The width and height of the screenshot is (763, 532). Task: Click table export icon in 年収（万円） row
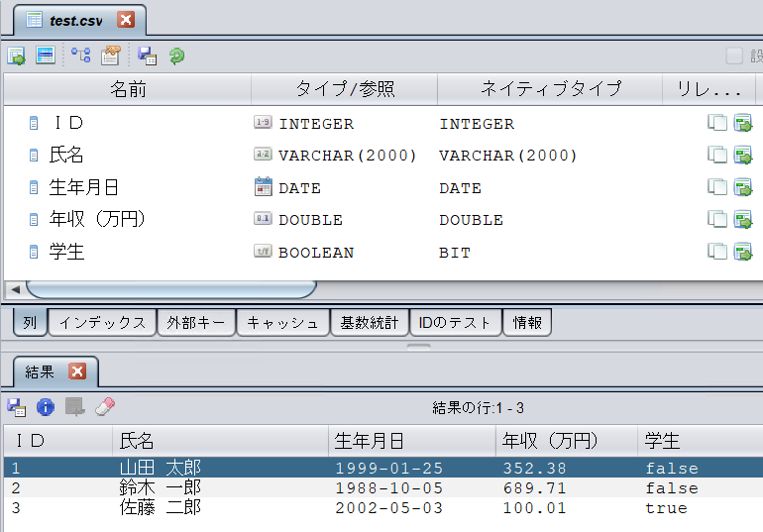(743, 219)
